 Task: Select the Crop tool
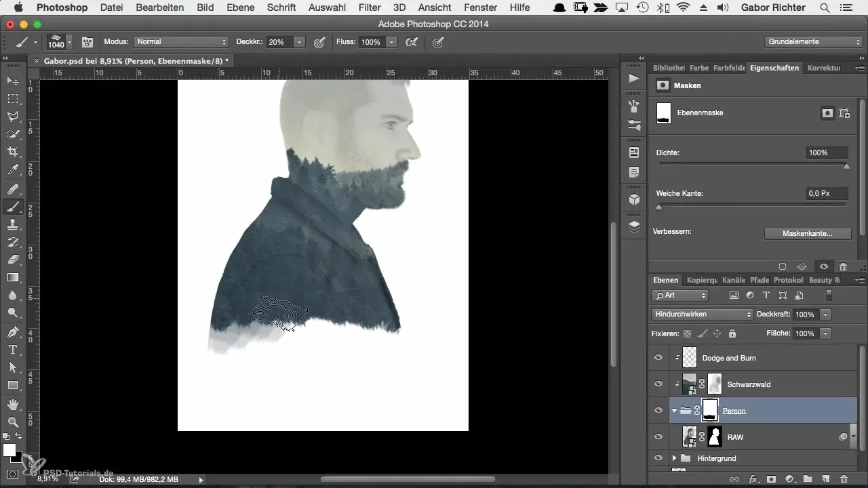tap(12, 152)
